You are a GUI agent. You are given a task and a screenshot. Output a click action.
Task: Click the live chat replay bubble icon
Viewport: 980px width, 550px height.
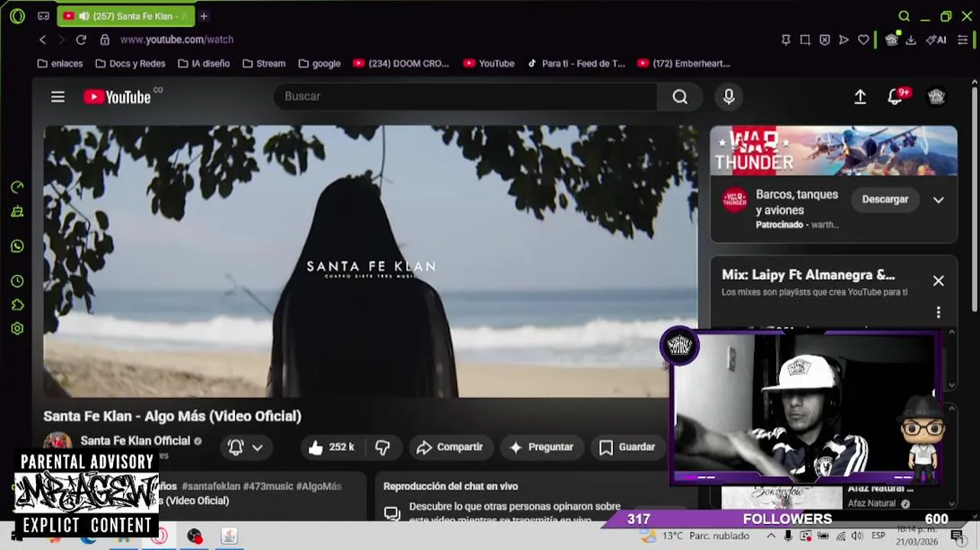pyautogui.click(x=392, y=513)
